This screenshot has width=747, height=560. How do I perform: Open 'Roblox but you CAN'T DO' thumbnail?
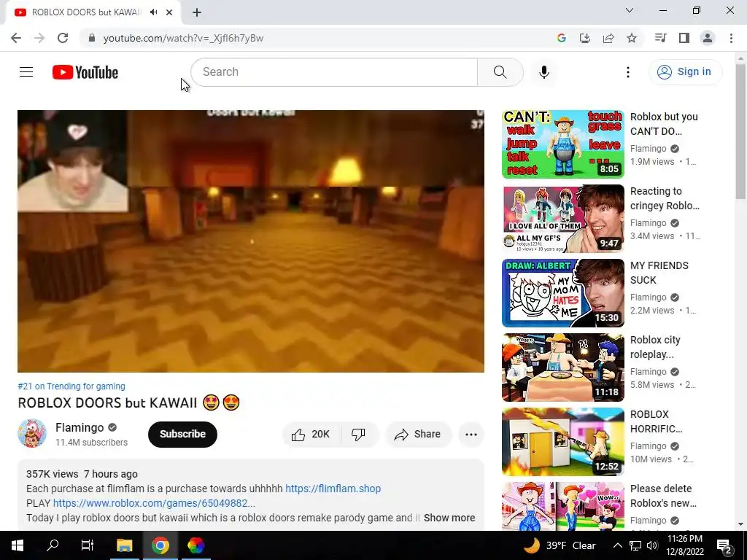(x=562, y=144)
